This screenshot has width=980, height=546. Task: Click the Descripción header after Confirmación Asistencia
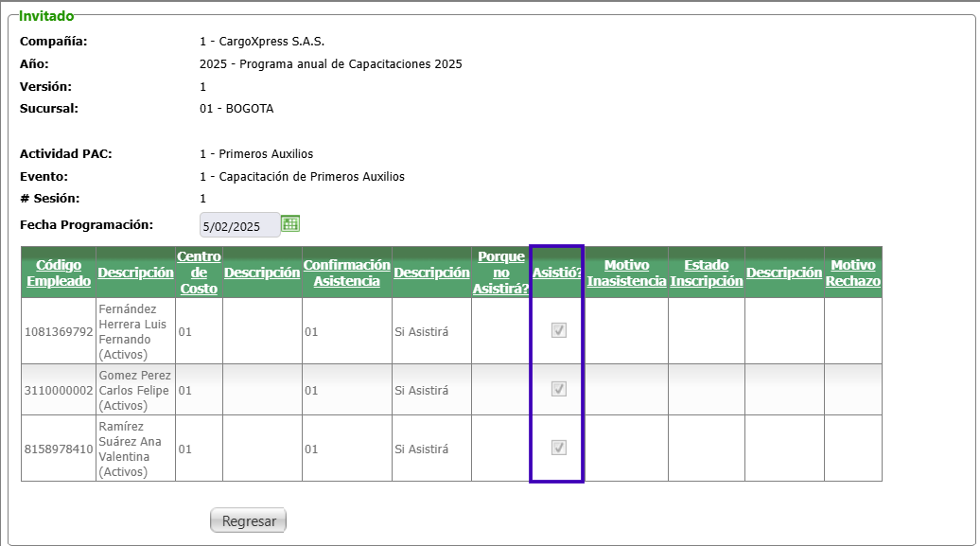pyautogui.click(x=431, y=273)
